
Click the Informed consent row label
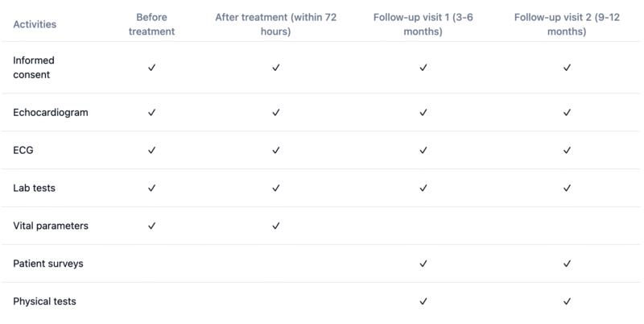(34, 68)
